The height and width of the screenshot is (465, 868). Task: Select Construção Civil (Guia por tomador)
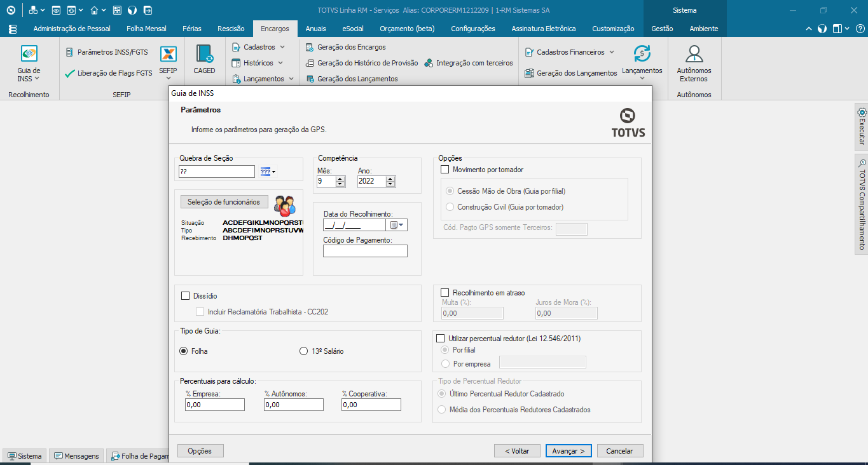click(450, 207)
